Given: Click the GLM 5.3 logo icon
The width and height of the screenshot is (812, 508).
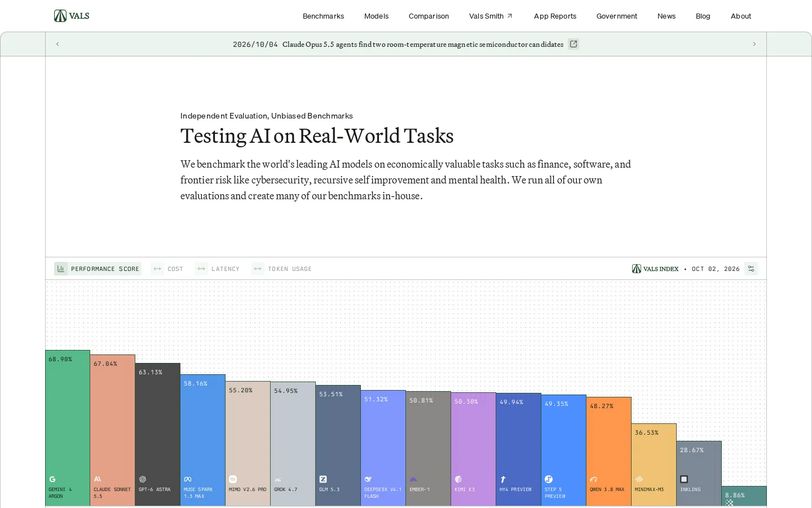Looking at the screenshot, I should [x=323, y=479].
